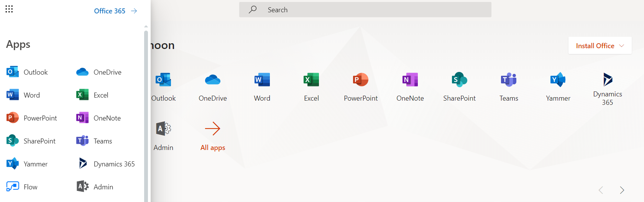Viewport: 644px width, 202px height.
Task: Open Outlook from the Apps panel
Action: coord(27,72)
